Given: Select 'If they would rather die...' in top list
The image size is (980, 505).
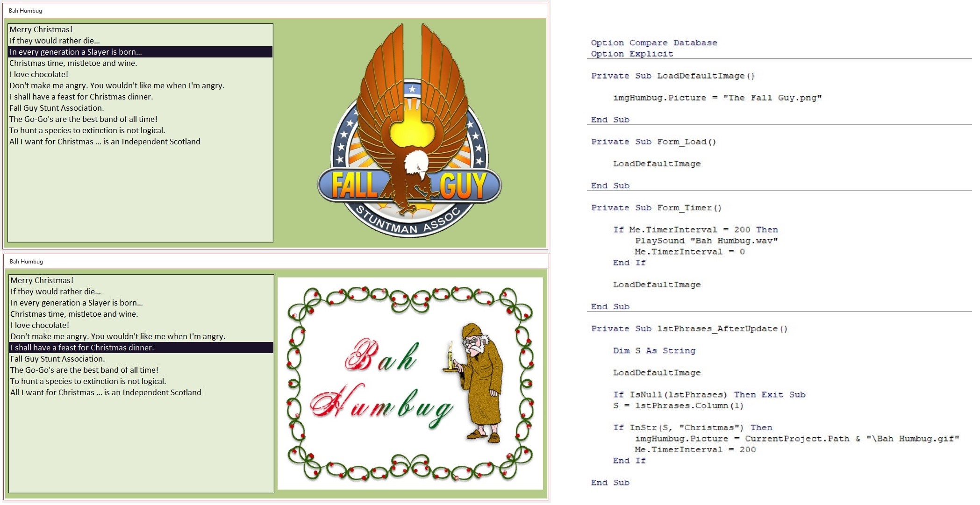Looking at the screenshot, I should pos(55,41).
